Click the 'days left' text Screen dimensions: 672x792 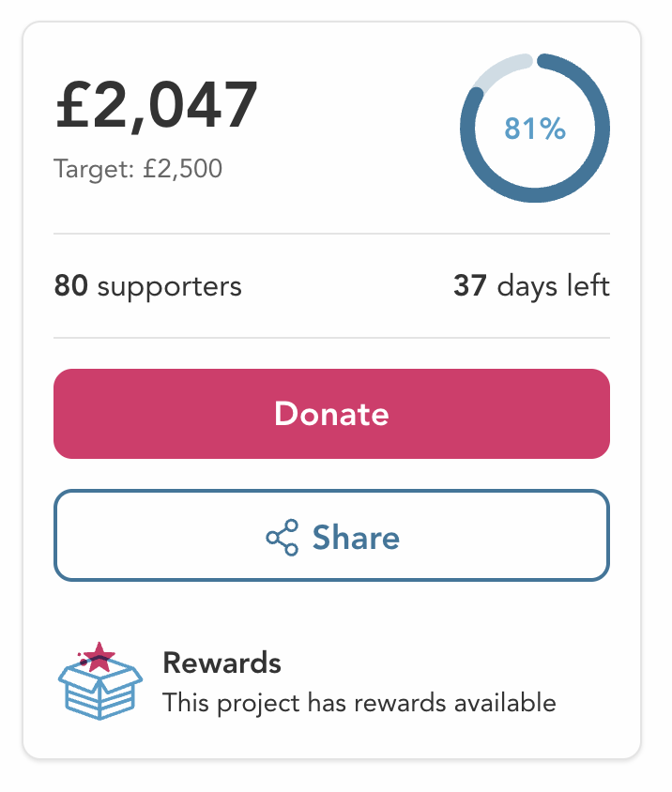coord(553,285)
